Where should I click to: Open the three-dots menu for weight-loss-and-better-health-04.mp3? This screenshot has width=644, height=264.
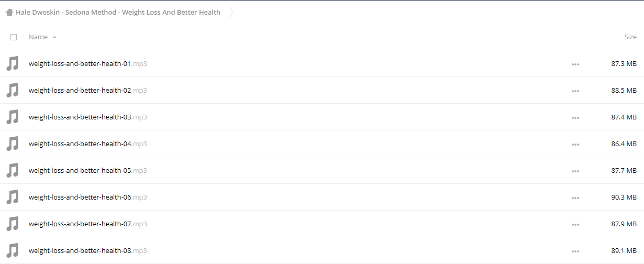(575, 145)
